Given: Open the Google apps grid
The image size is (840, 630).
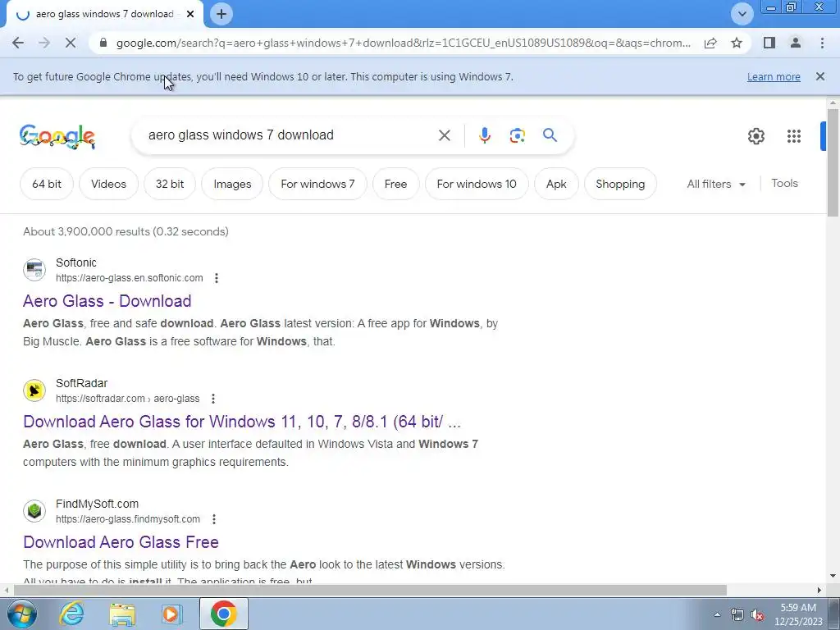Looking at the screenshot, I should (794, 136).
